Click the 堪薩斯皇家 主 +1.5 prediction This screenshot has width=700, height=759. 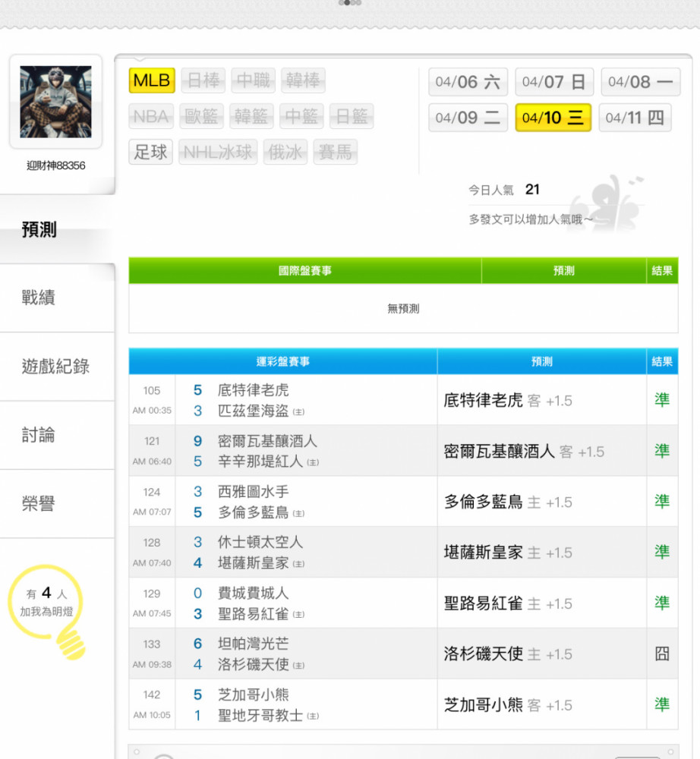point(508,553)
